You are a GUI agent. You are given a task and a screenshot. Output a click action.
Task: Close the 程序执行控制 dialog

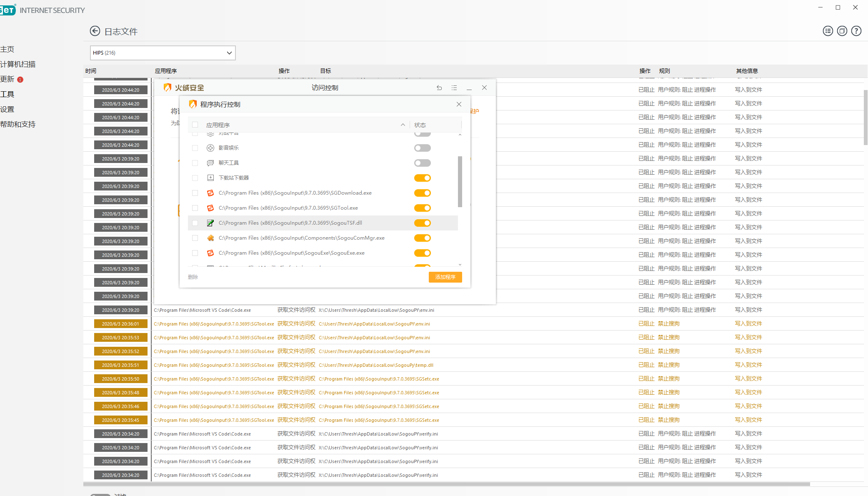point(459,104)
